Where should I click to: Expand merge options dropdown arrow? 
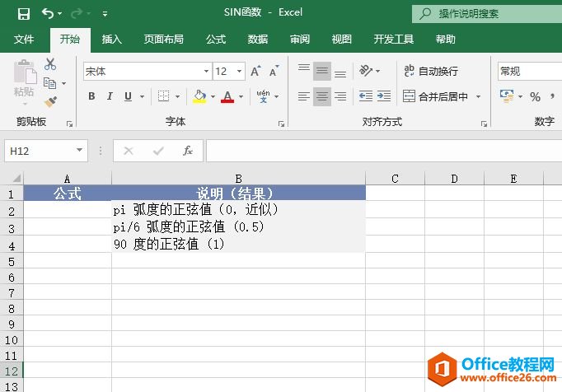coord(478,96)
